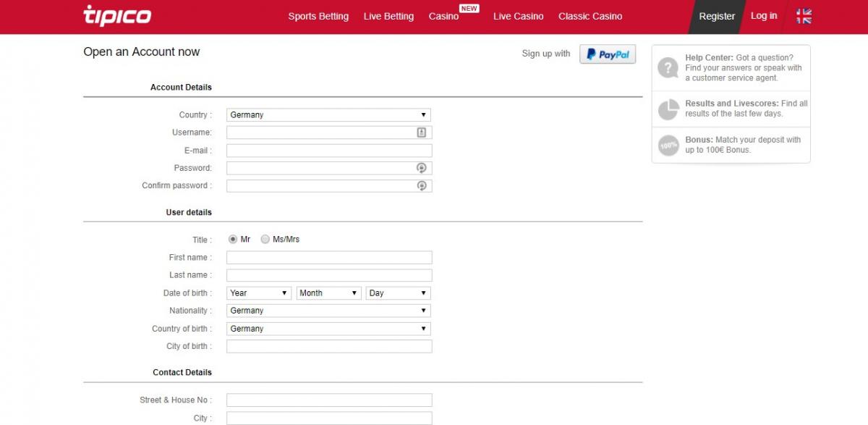The image size is (868, 425).
Task: Click the Tipico logo
Action: pyautogui.click(x=117, y=16)
